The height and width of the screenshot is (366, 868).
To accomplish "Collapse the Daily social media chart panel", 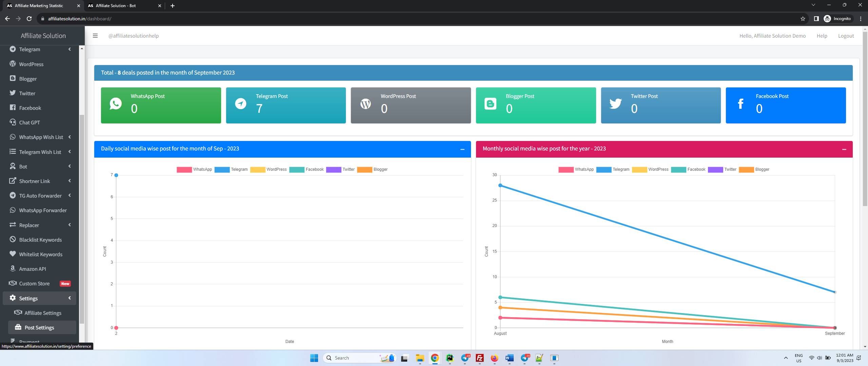I will pyautogui.click(x=462, y=149).
